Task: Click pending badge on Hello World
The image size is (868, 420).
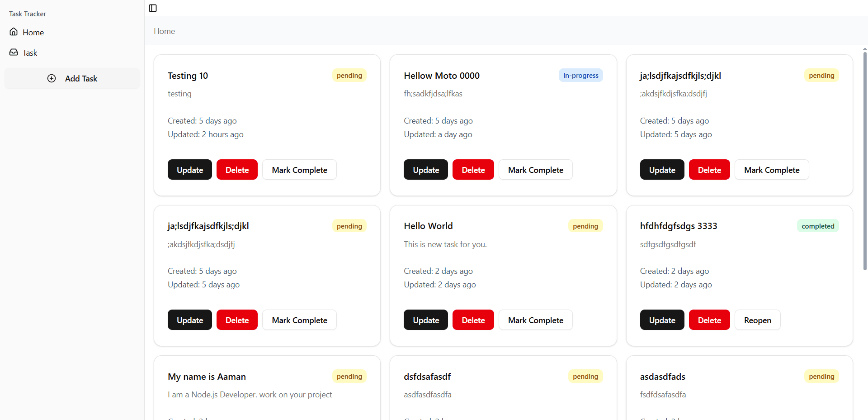Action: (585, 226)
